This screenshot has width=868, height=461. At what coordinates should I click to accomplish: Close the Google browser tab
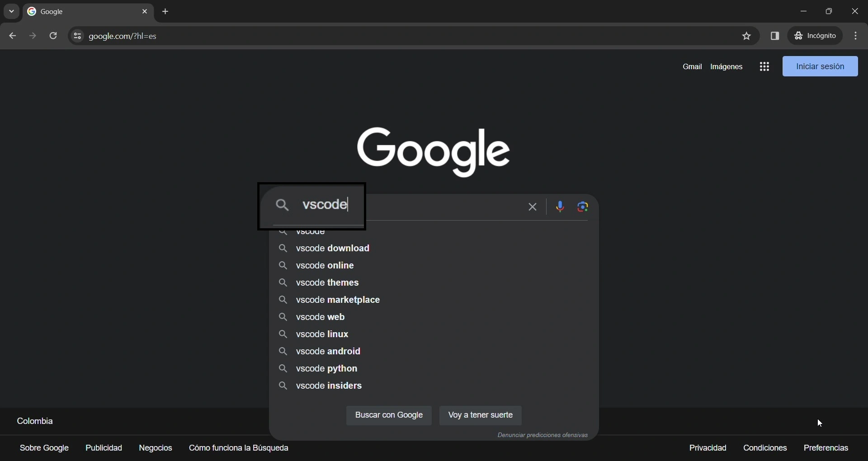coord(145,12)
